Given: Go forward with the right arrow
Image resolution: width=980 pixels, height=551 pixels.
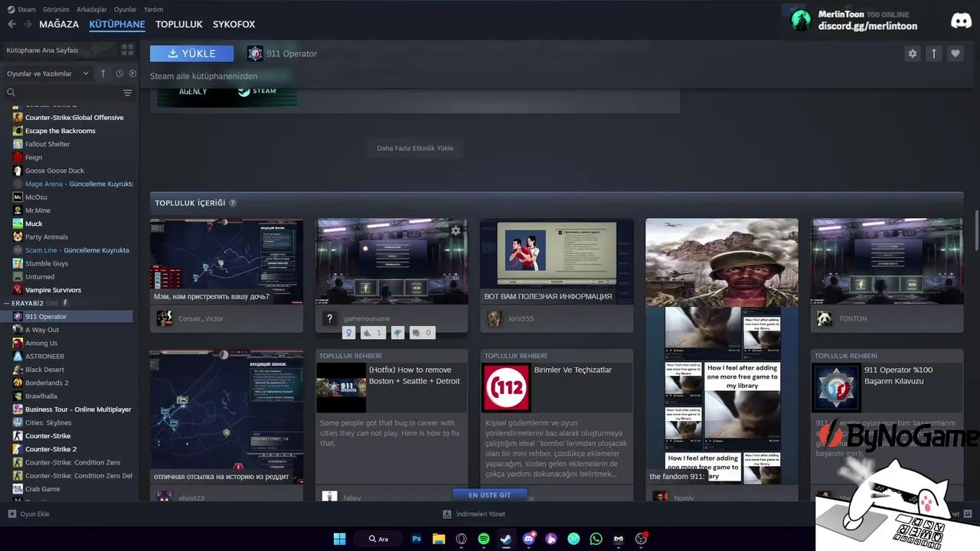Looking at the screenshot, I should 28,24.
